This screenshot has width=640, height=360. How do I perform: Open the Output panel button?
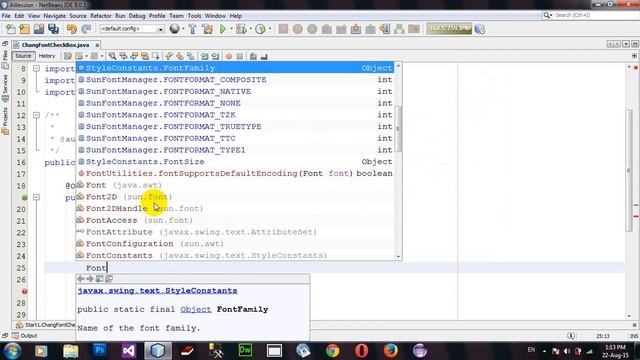(24, 336)
